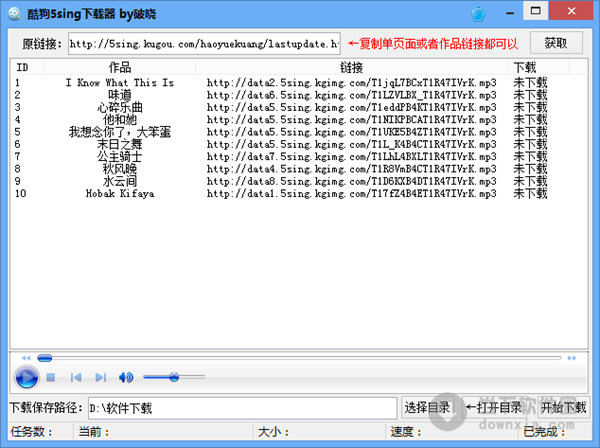The image size is (600, 448).
Task: Click the 速度 status bar entry
Action: tap(406, 432)
